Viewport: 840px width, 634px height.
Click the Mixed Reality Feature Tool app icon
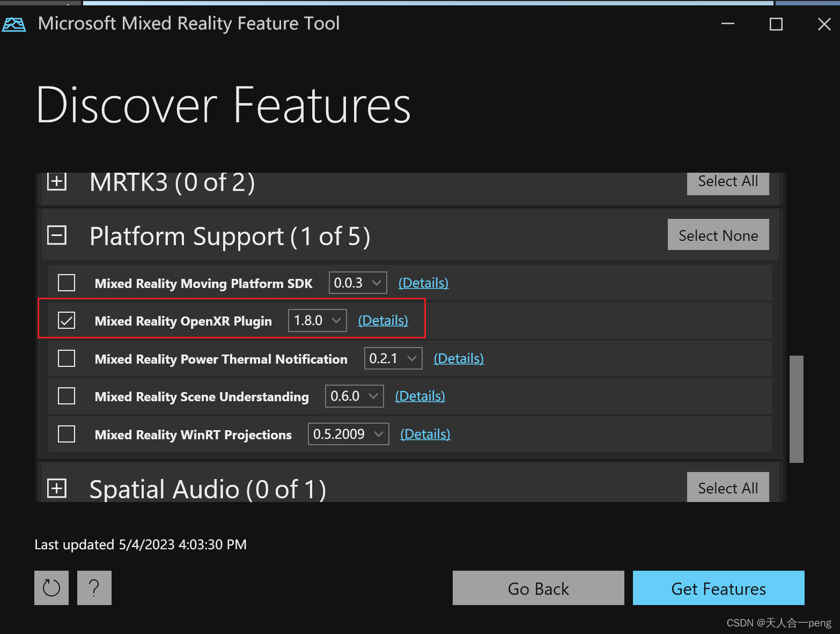coord(14,24)
